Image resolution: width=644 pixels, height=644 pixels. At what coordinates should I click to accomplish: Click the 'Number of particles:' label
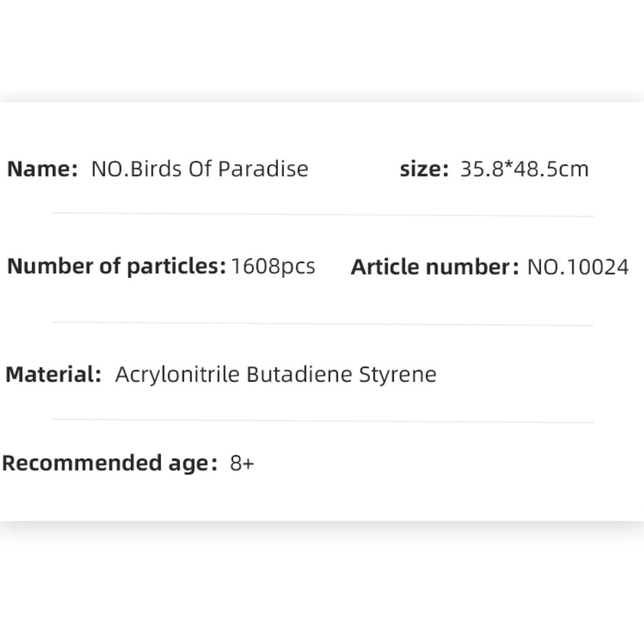pyautogui.click(x=117, y=266)
